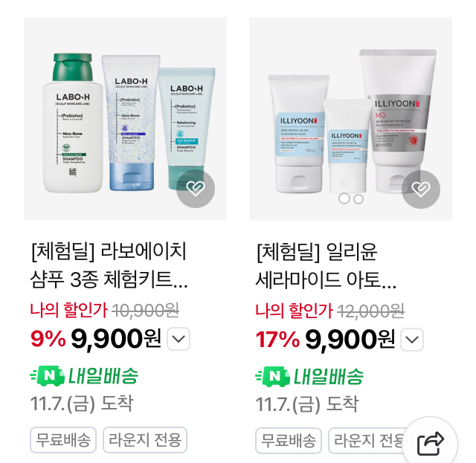This screenshot has width=476, height=463.
Task: Click the 17% 9,900원 price of ILLIYOON
Action: (x=325, y=340)
